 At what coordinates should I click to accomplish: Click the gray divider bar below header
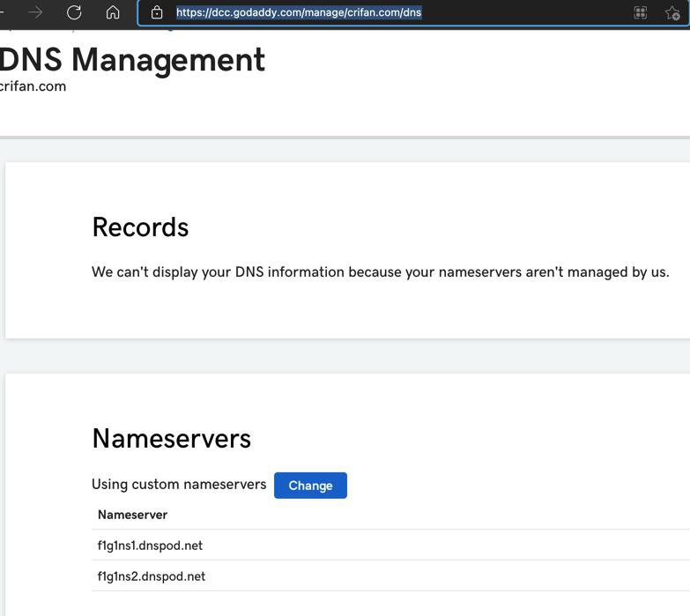tap(345, 137)
